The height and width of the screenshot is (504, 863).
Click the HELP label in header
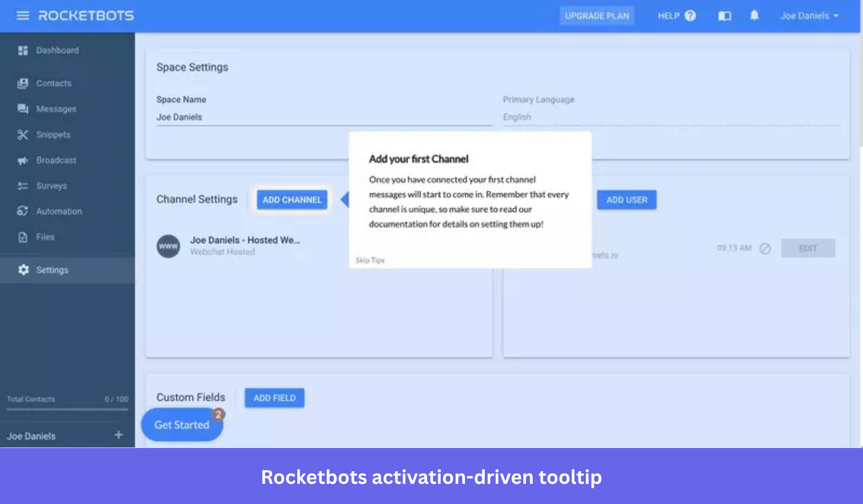point(668,16)
